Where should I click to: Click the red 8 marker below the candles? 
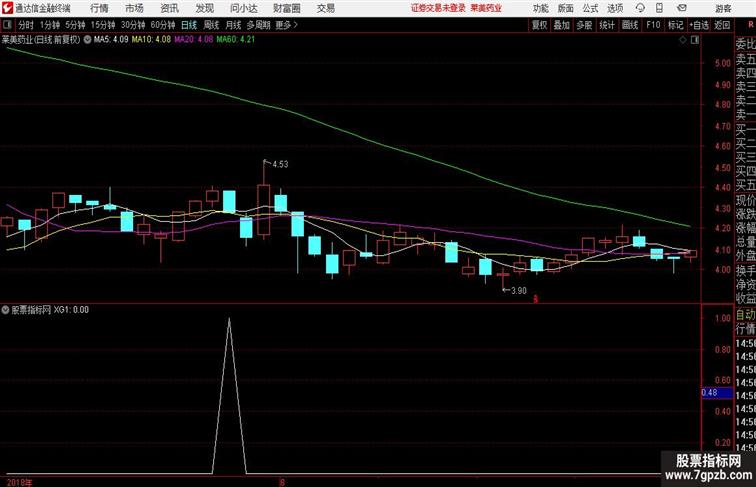point(536,299)
